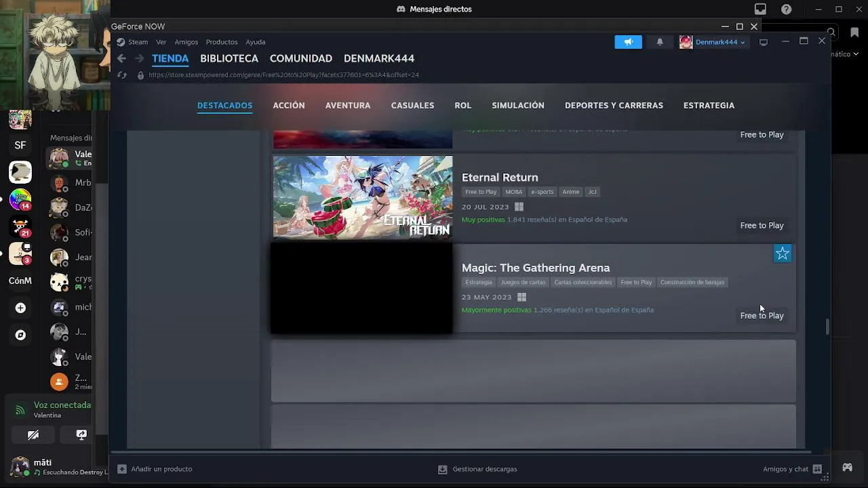Click Free to Play price for Eternal Return
This screenshot has height=488, width=868.
pyautogui.click(x=762, y=226)
